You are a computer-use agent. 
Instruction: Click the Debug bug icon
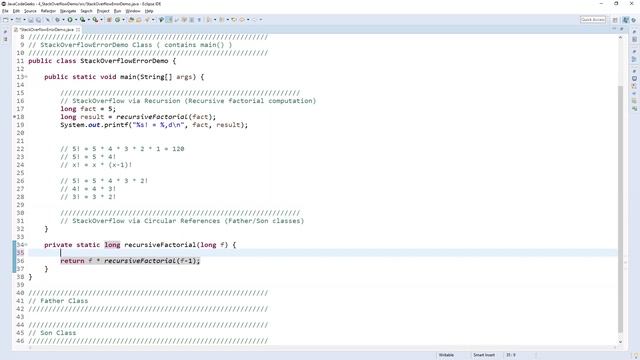(58, 20)
